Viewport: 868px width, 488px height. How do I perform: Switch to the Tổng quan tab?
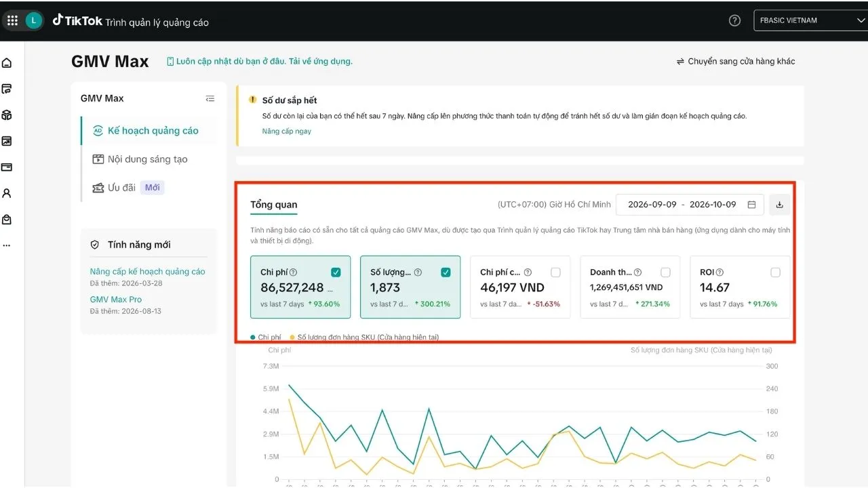(274, 205)
